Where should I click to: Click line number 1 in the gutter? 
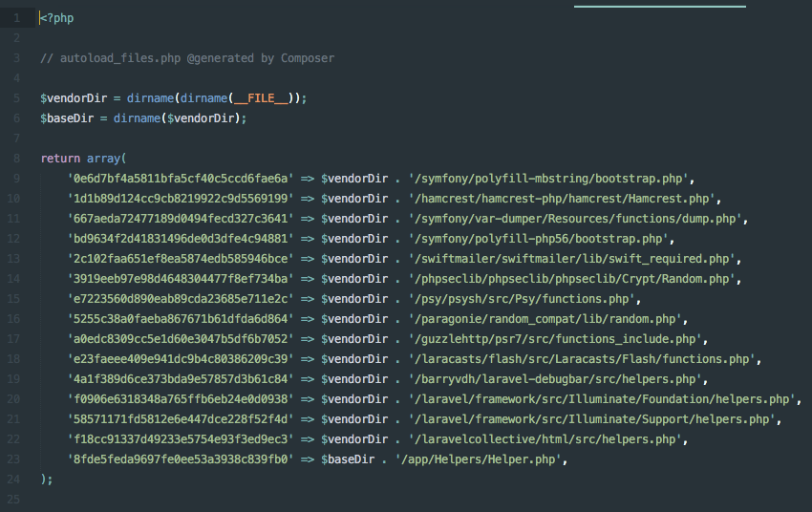(17, 18)
